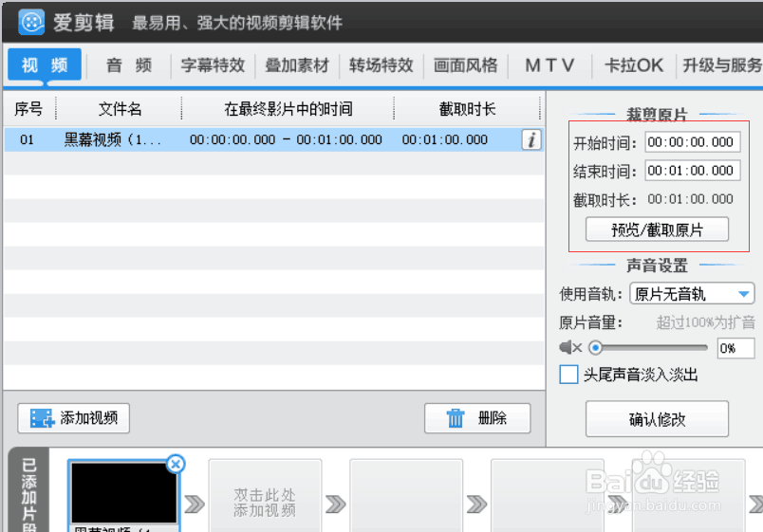
Task: Click the 爱剪辑 app logo icon
Action: coord(31,22)
